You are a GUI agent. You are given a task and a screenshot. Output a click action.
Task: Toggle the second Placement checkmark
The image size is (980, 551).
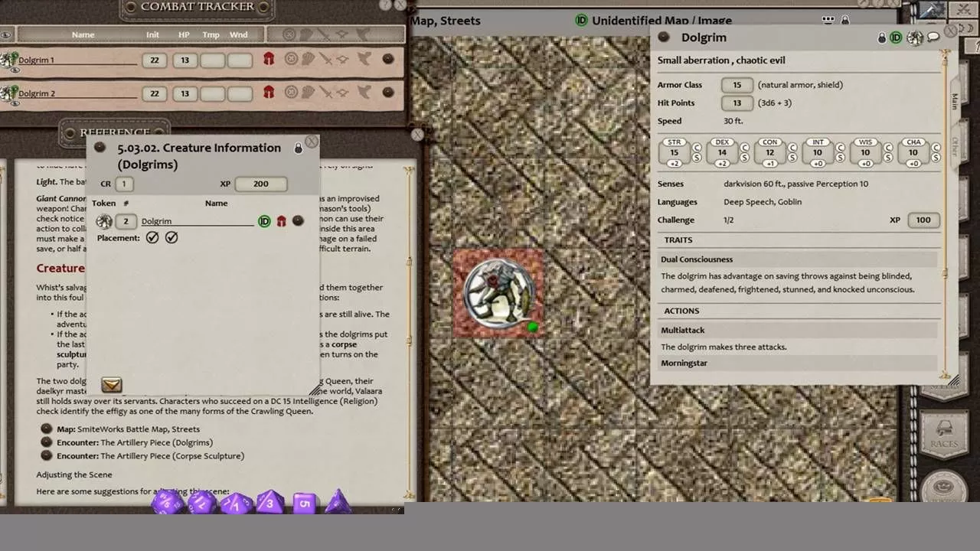(171, 238)
